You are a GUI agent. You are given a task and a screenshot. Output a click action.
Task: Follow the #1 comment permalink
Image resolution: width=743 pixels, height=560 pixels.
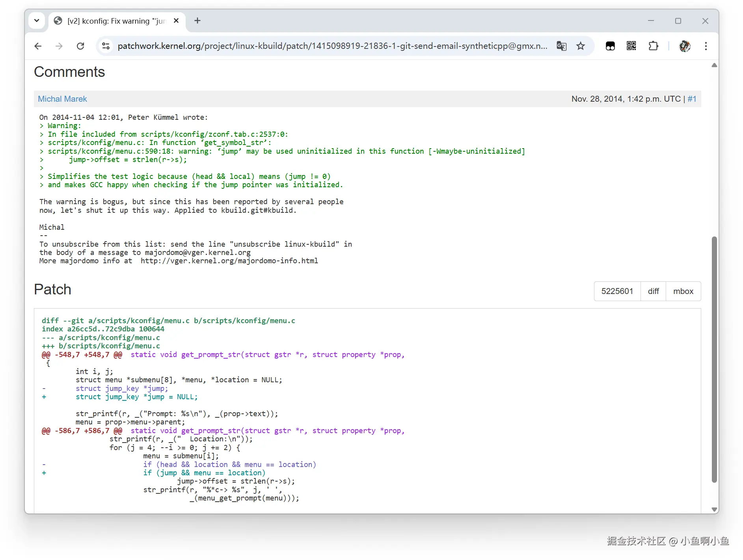click(692, 99)
